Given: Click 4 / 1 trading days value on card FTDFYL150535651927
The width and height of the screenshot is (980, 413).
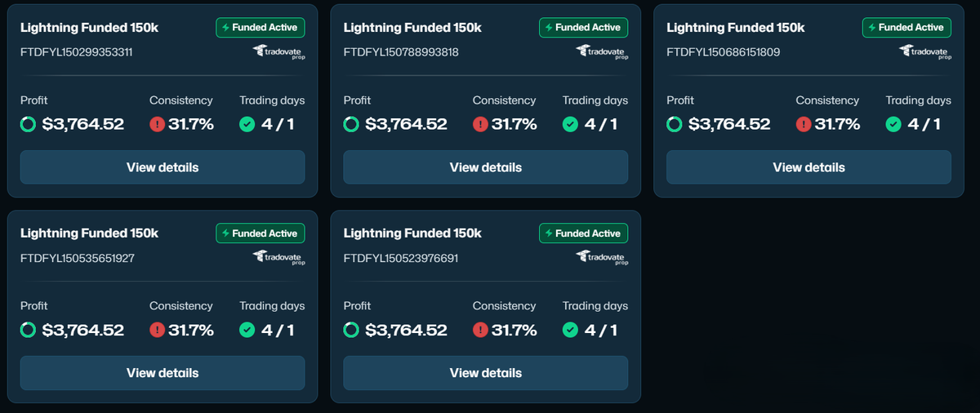Looking at the screenshot, I should [x=276, y=330].
